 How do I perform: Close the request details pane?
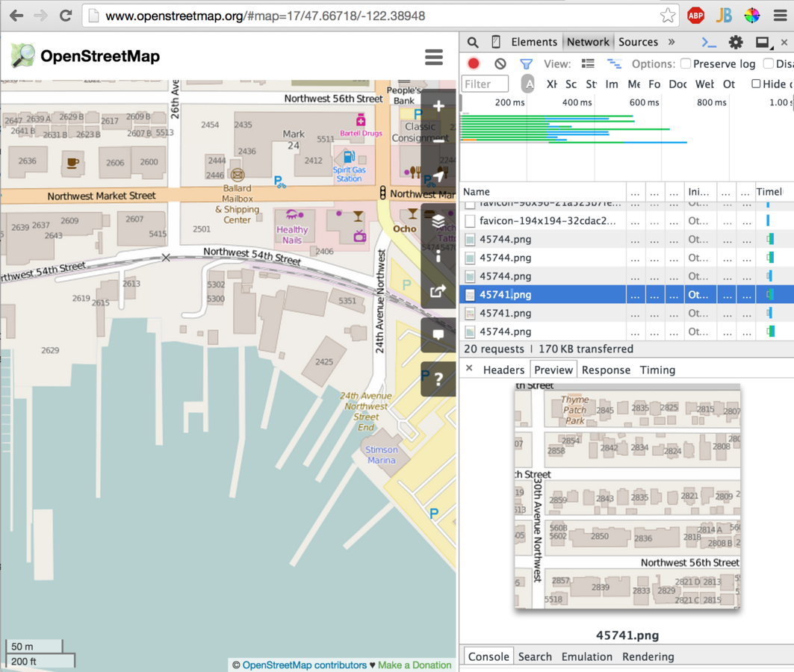point(469,368)
